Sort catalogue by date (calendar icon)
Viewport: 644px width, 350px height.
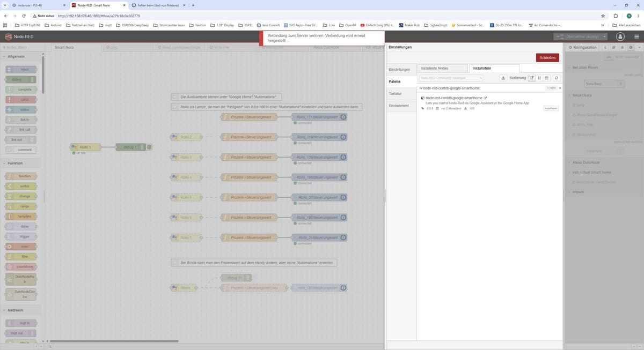pos(547,78)
